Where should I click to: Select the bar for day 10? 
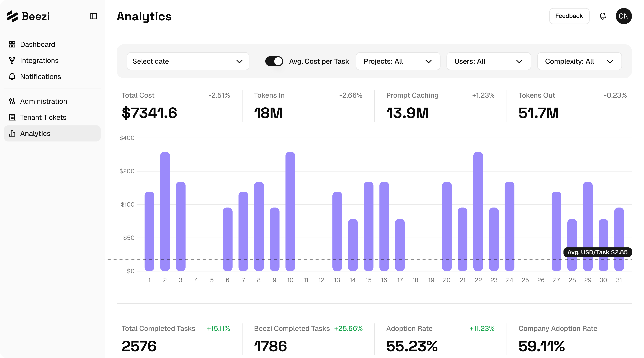[x=290, y=211]
